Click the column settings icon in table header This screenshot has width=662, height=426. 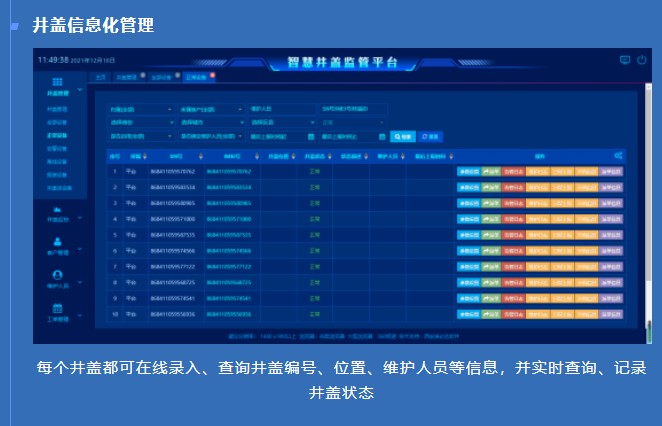coord(619,156)
